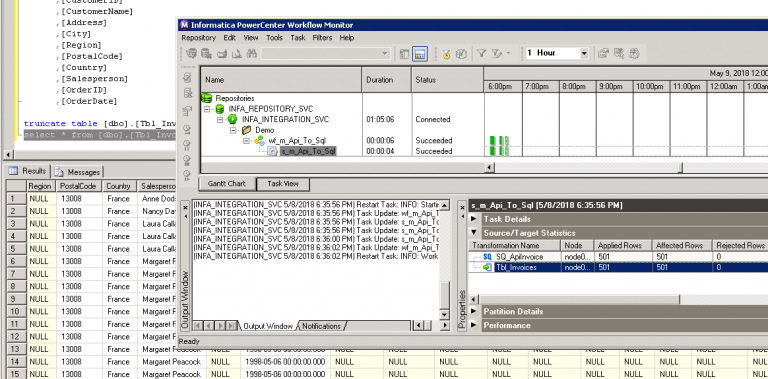Close the Output Window pane
768x379 pixels.
(185, 207)
